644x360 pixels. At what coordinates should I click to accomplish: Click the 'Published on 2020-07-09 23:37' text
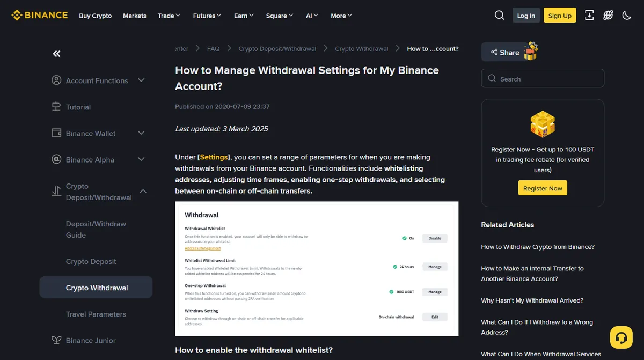pos(222,106)
